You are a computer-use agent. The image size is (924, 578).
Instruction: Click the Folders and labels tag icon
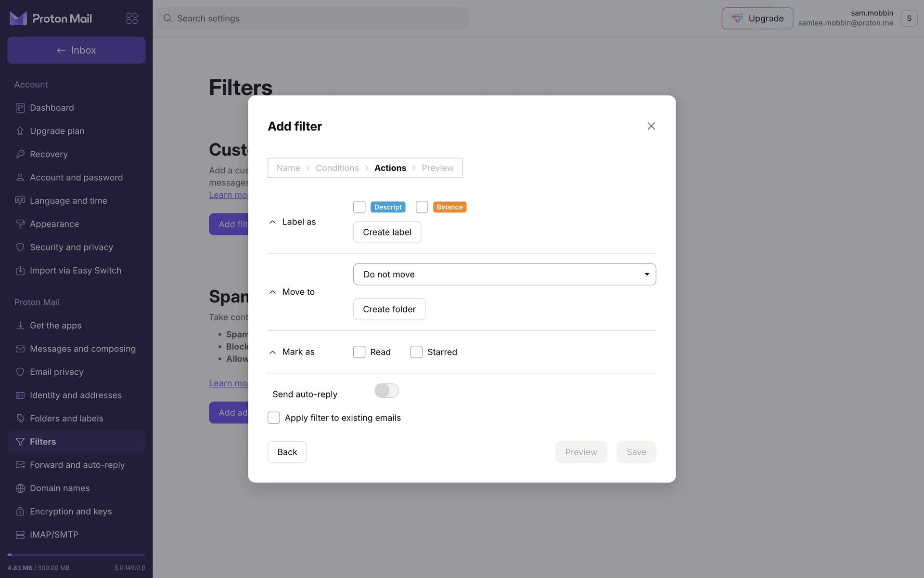[20, 418]
